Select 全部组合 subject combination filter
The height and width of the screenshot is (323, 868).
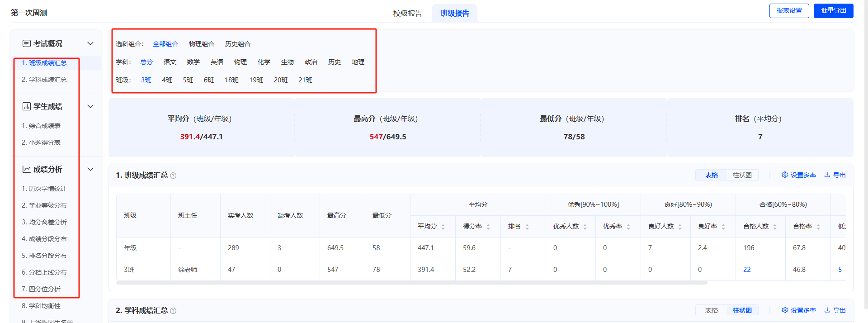click(165, 44)
